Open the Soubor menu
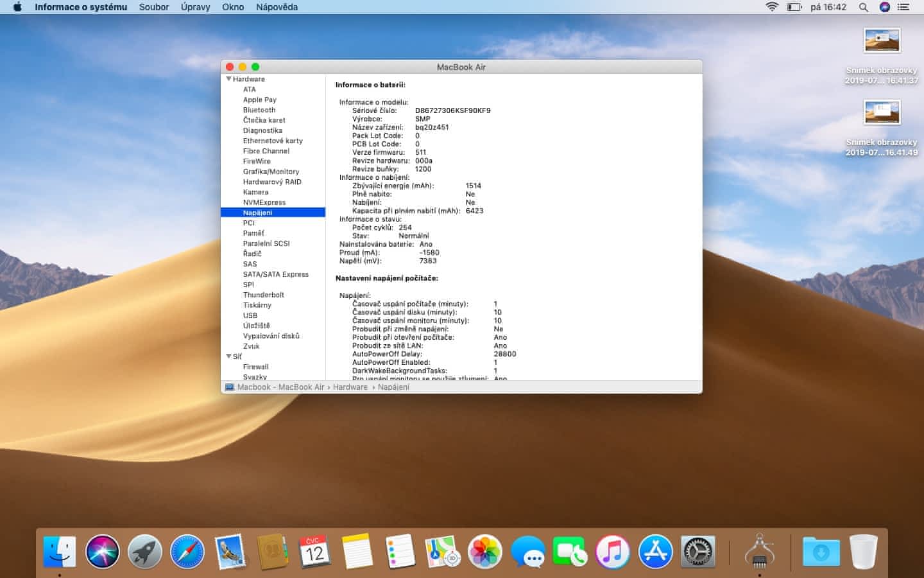Viewport: 924px width, 578px height. click(154, 7)
